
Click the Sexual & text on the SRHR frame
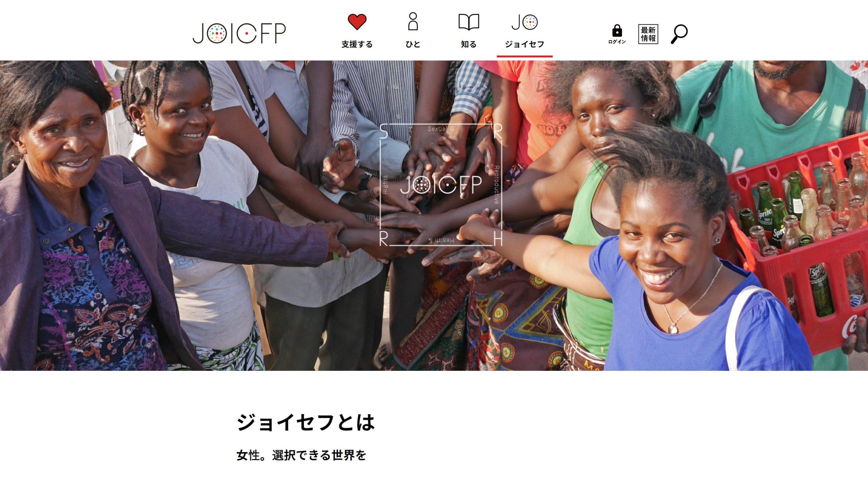click(x=440, y=129)
